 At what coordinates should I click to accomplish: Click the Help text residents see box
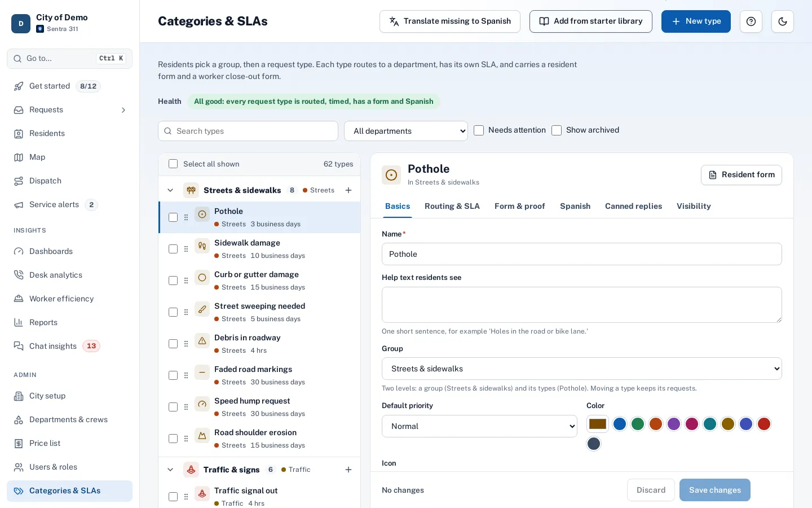click(582, 305)
